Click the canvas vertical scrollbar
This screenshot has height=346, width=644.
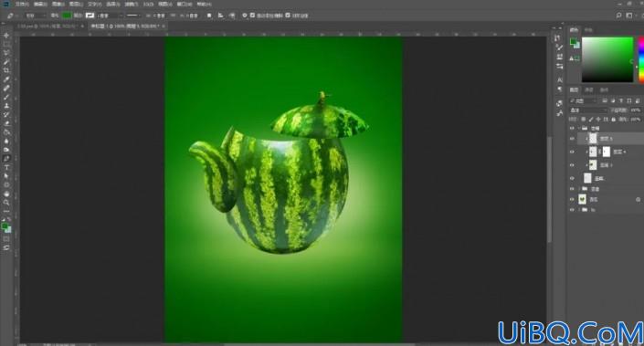(550, 189)
